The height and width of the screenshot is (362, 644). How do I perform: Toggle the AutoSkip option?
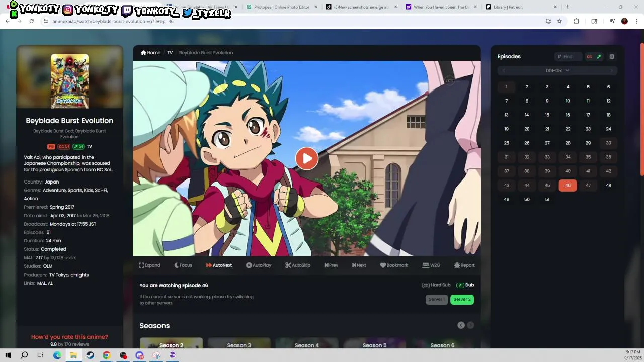[x=298, y=265]
